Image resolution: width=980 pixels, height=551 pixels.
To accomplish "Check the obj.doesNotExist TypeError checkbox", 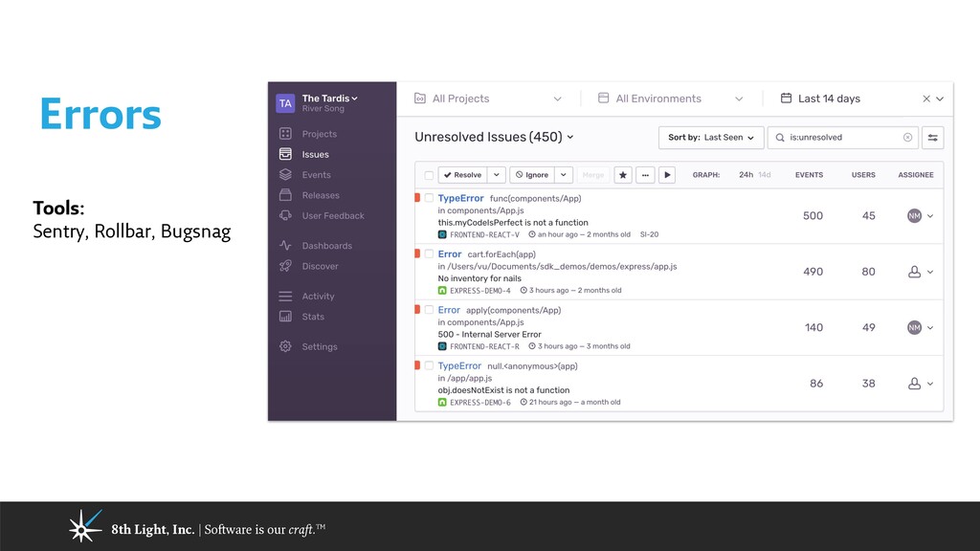I will click(x=429, y=365).
